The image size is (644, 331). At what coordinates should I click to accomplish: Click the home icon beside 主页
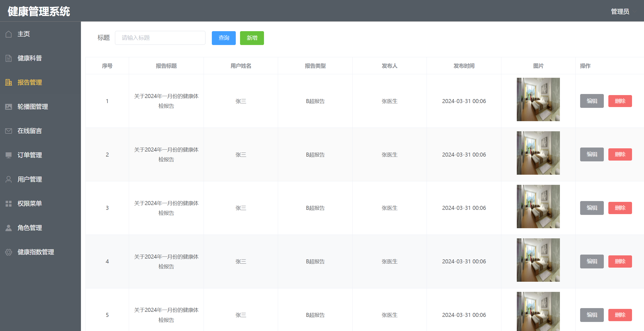point(9,34)
